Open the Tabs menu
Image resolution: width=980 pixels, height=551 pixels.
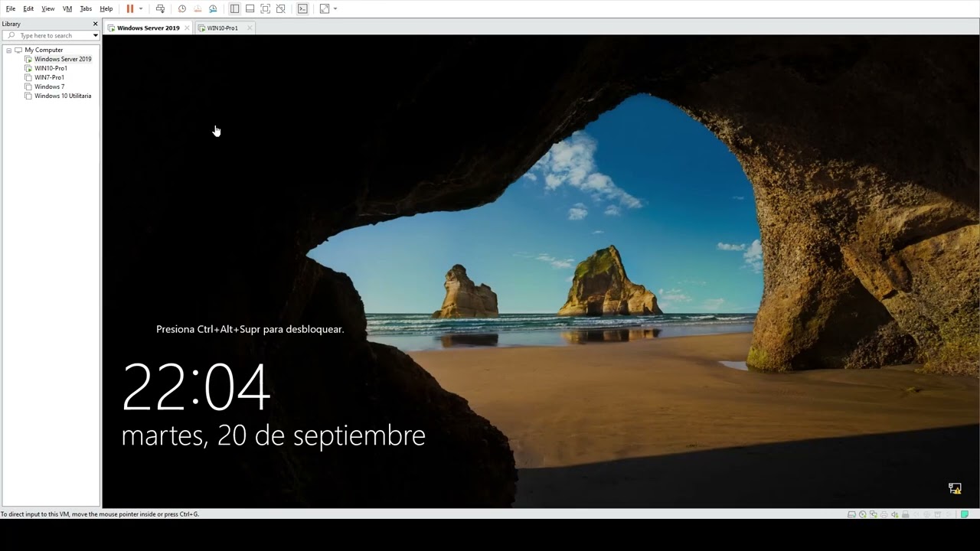coord(86,8)
